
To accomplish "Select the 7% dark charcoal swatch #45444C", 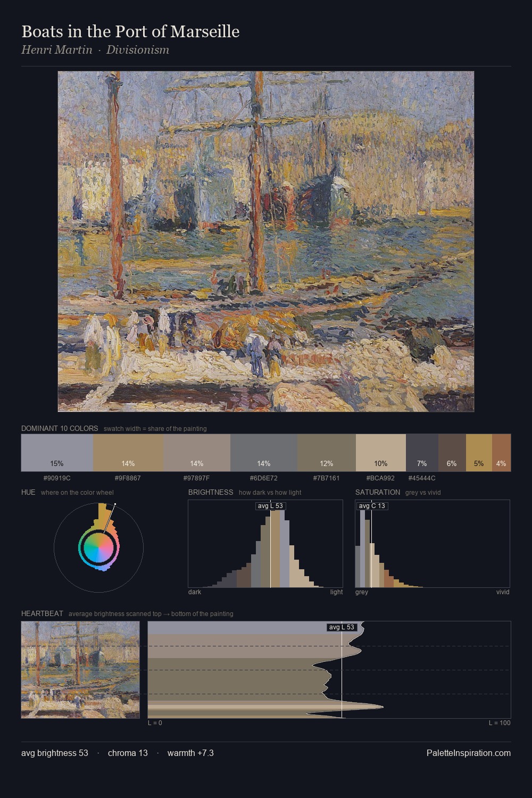I will tap(422, 453).
